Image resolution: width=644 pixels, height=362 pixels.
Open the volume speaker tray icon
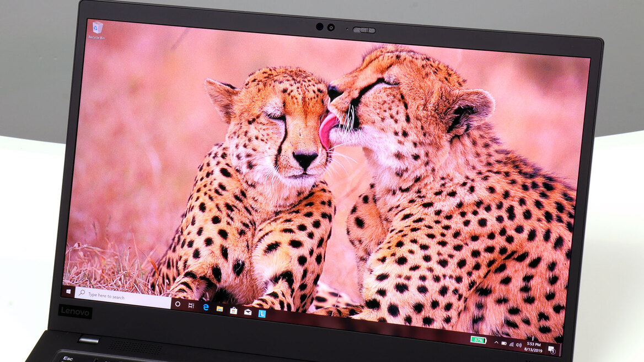519,345
